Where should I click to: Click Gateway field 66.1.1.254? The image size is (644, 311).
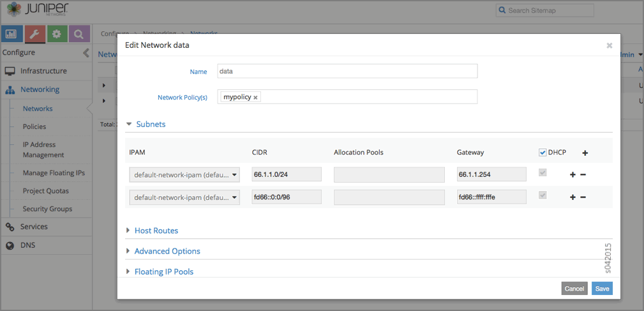[x=491, y=174]
